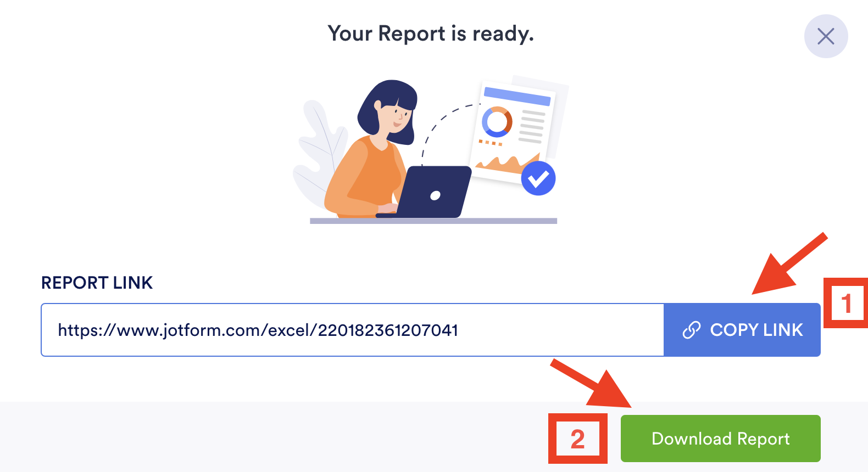The image size is (868, 472).
Task: Click the red box numbered 2
Action: coord(577,439)
